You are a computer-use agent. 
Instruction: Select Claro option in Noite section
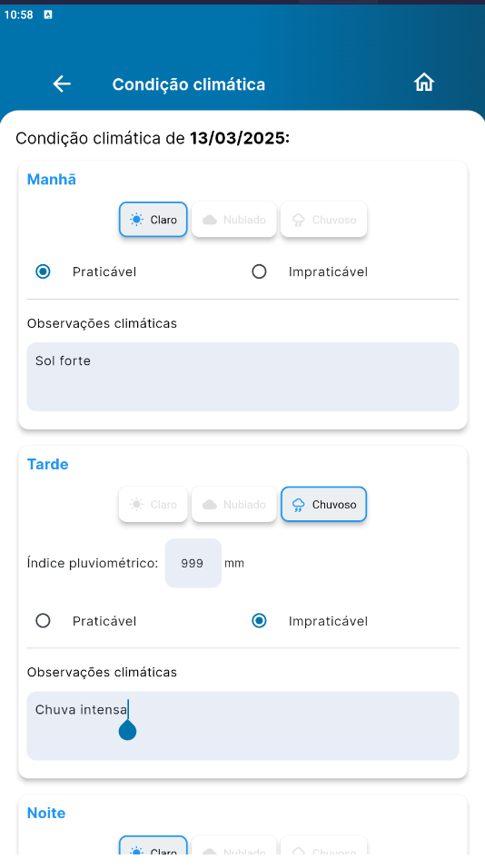click(x=153, y=845)
